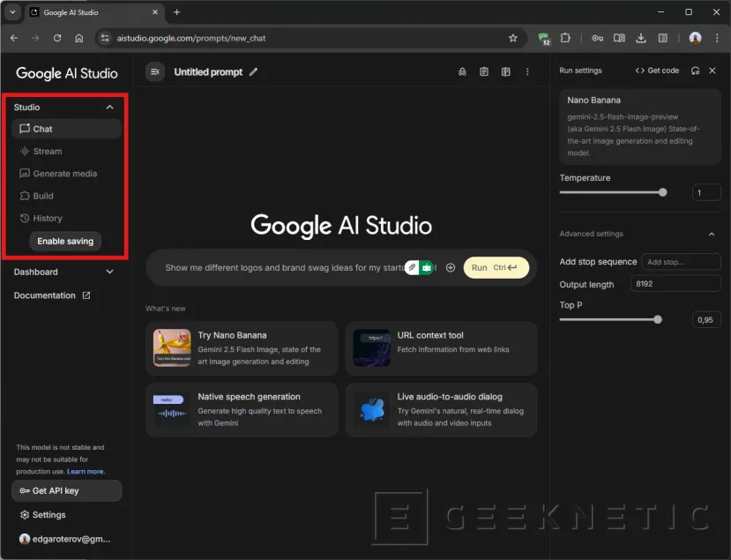Adjust the Top P slider handle
This screenshot has height=560, width=731.
tap(657, 319)
